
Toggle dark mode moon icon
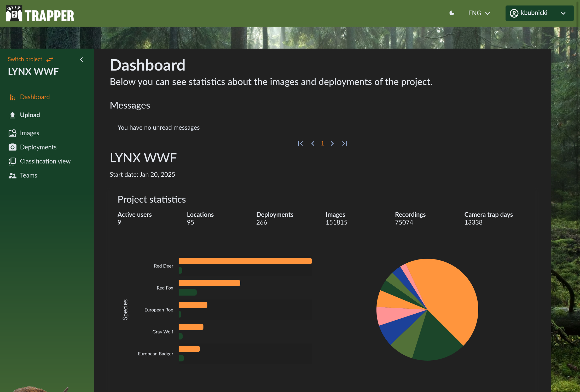point(452,13)
